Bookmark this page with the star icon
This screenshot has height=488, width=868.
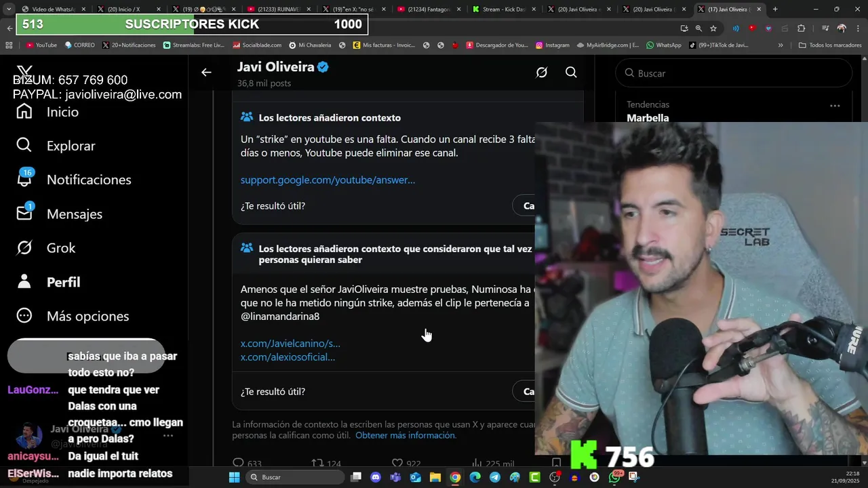[x=713, y=28]
